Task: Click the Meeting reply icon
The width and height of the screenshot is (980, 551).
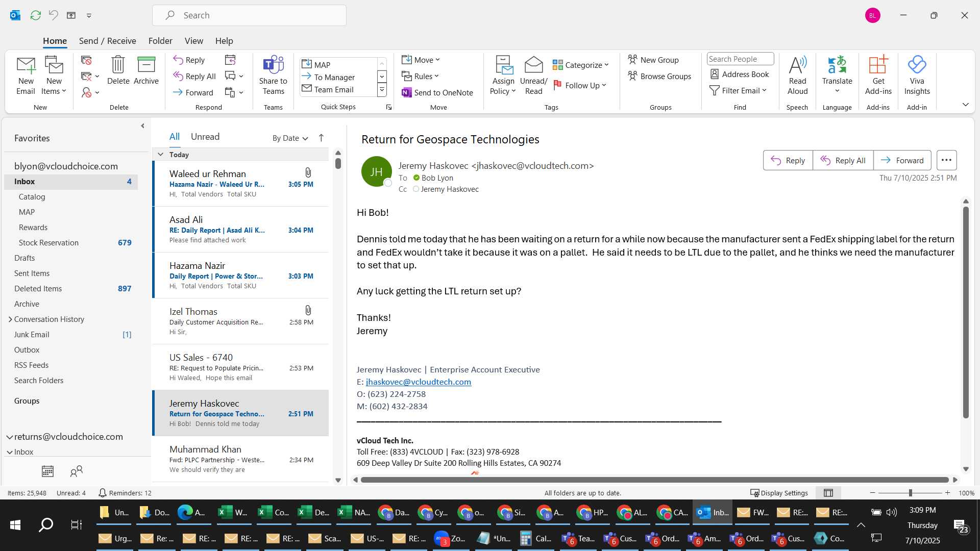Action: coord(230,60)
